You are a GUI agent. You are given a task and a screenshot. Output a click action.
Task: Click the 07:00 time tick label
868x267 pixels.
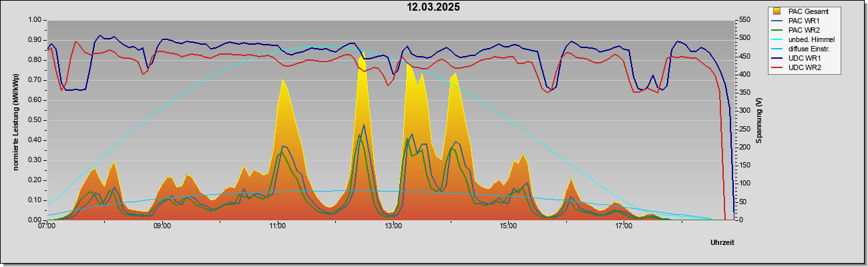click(47, 227)
